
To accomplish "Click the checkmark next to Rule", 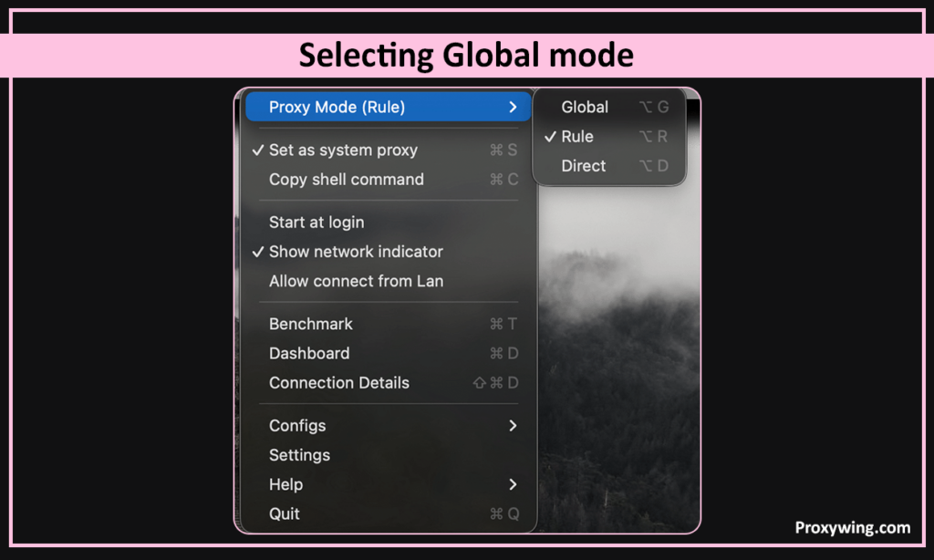I will (550, 136).
